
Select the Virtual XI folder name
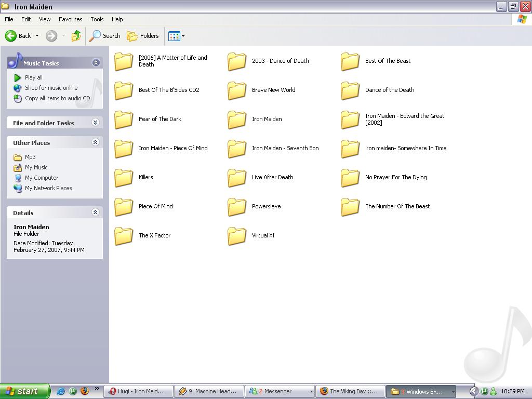click(x=263, y=235)
